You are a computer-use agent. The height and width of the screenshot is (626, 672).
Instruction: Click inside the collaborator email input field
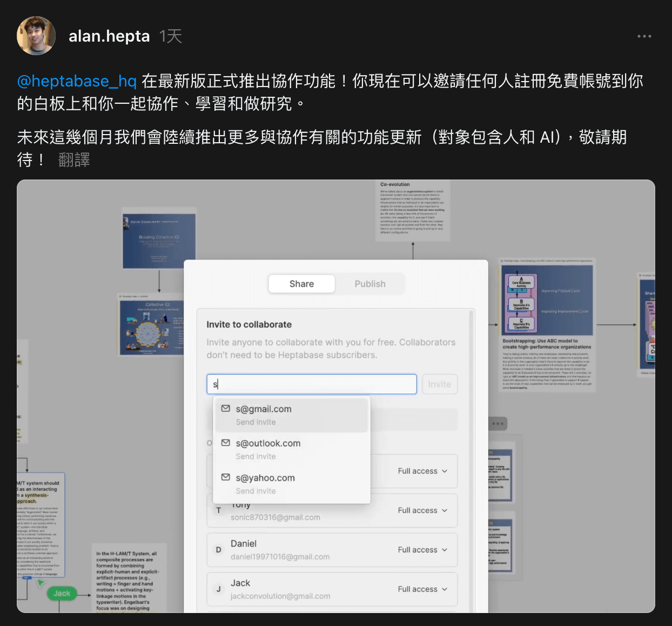(x=312, y=384)
